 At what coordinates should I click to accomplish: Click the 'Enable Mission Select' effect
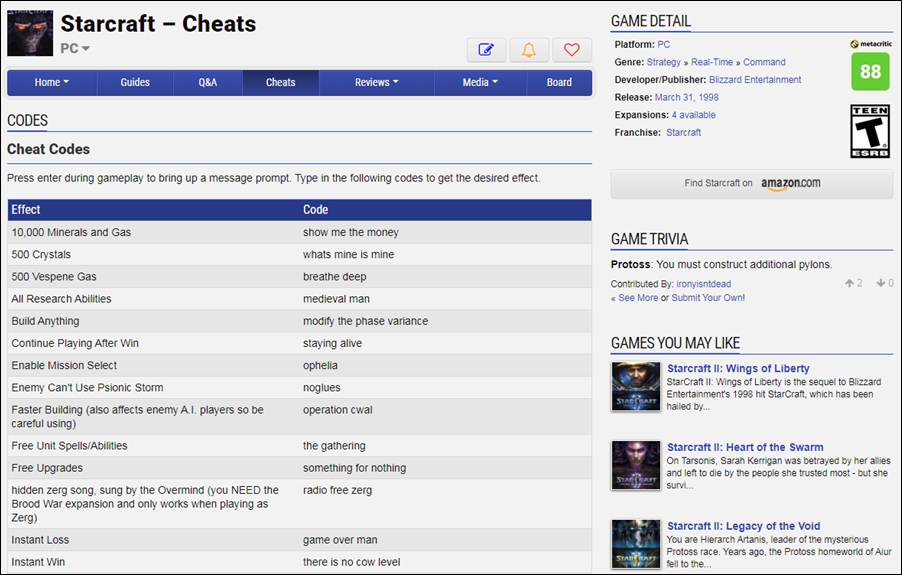(64, 366)
